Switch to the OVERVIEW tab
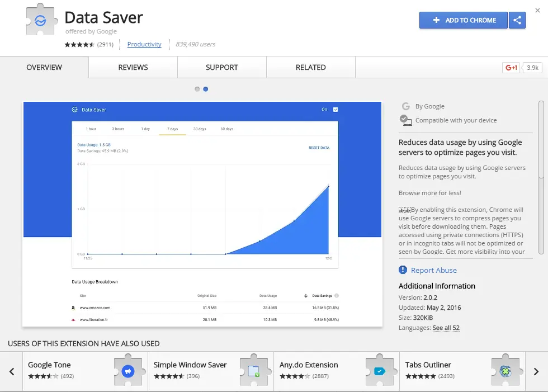Viewport: 548px width, 392px height. click(44, 68)
